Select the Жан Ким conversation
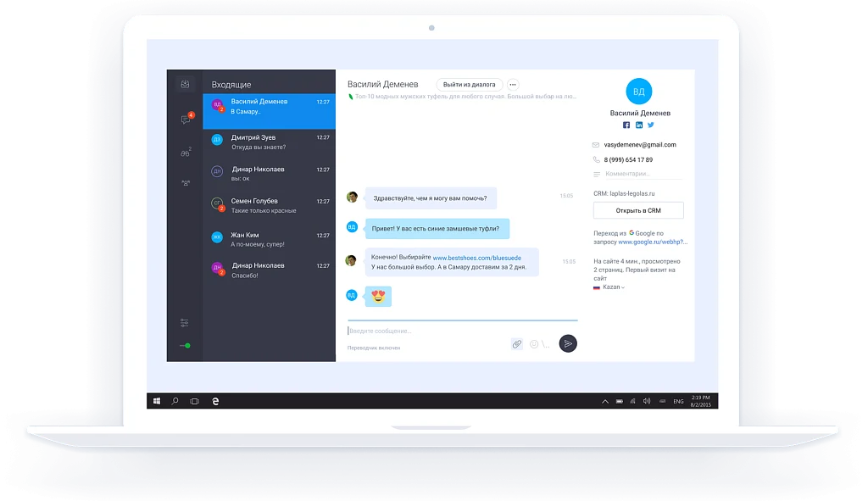The image size is (868, 501). tap(269, 239)
